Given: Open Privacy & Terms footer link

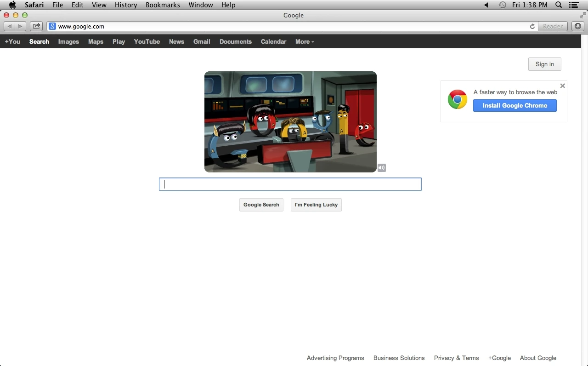Looking at the screenshot, I should click(456, 358).
